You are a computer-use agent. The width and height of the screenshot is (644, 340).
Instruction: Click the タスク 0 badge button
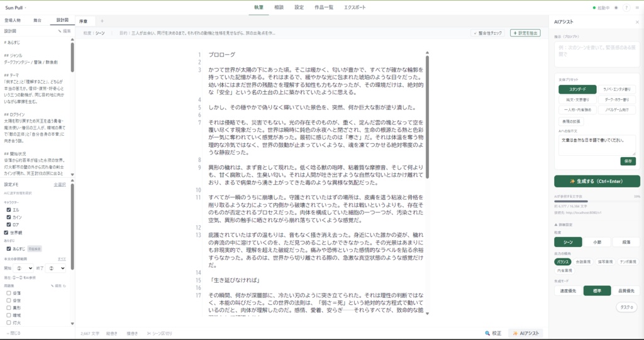tap(626, 307)
